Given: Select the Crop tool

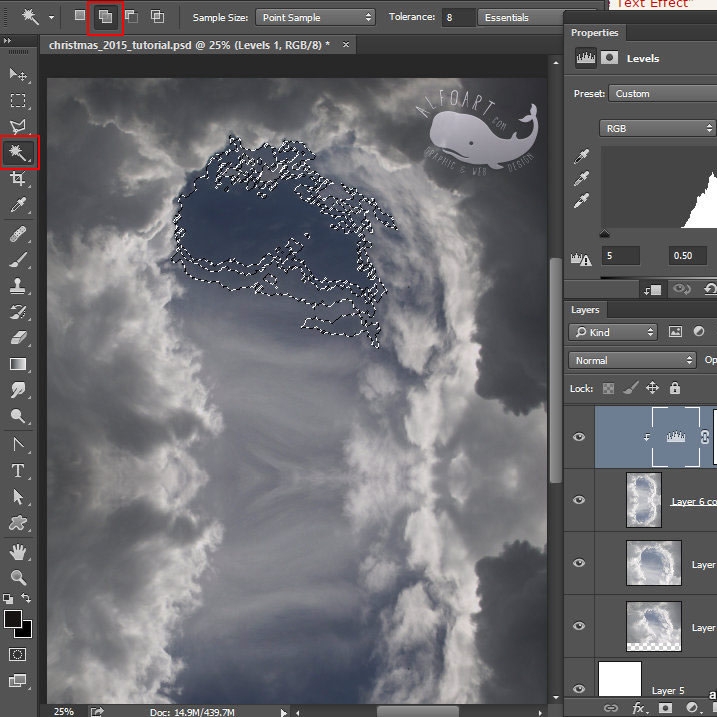Looking at the screenshot, I should tap(18, 179).
